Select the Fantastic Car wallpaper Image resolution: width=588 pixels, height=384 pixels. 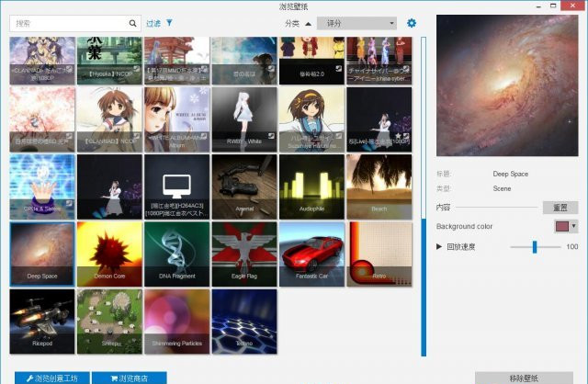[311, 254]
